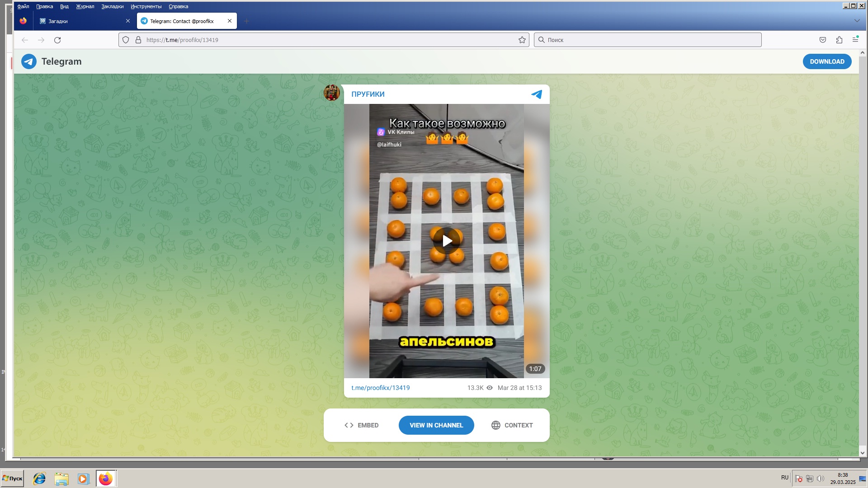
Task: Open the Файл menu
Action: pos(23,6)
